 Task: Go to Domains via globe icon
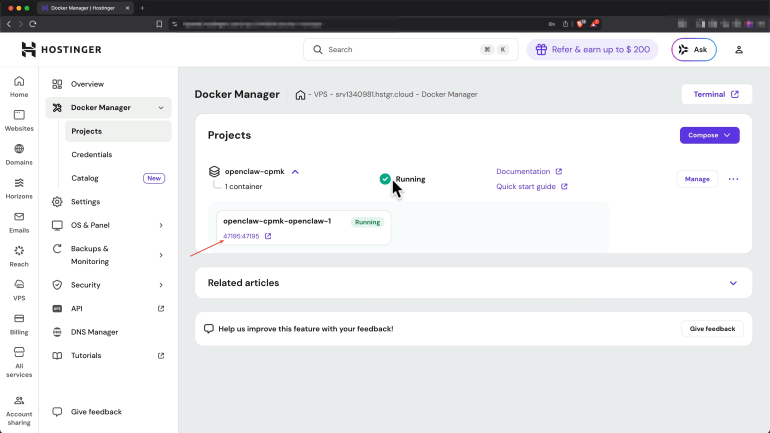19,150
